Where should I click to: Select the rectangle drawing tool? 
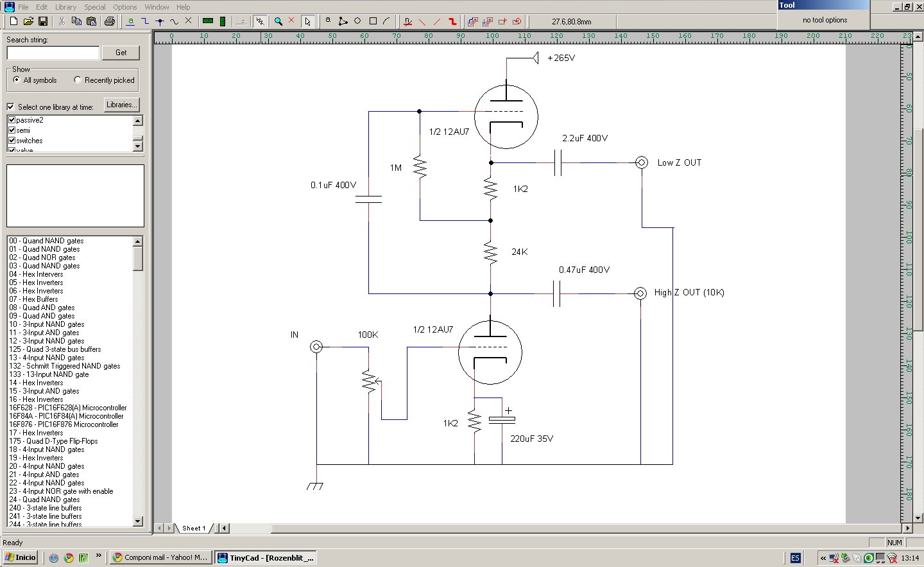coord(373,21)
